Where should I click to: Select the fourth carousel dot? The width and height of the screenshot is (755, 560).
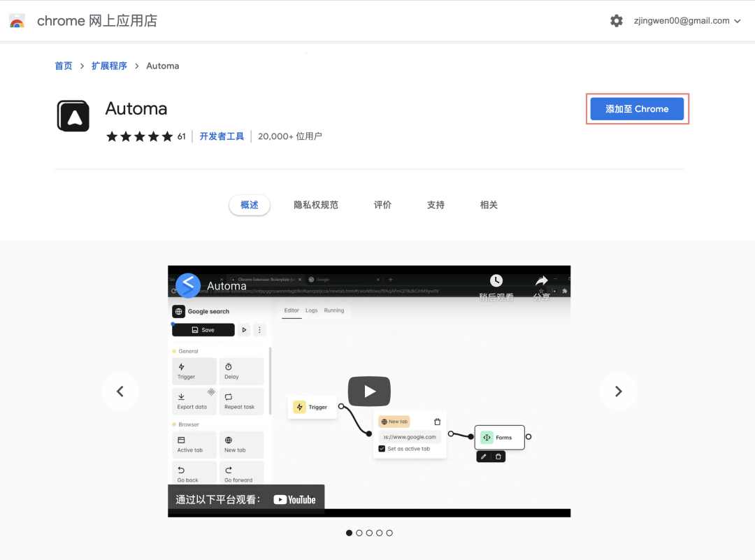coord(380,533)
